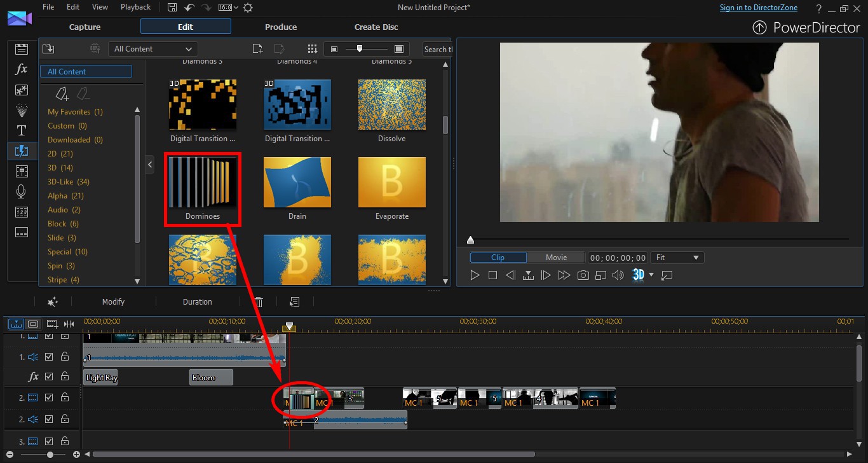This screenshot has width=868, height=463.
Task: Switch to the Capture tab
Action: click(x=85, y=27)
